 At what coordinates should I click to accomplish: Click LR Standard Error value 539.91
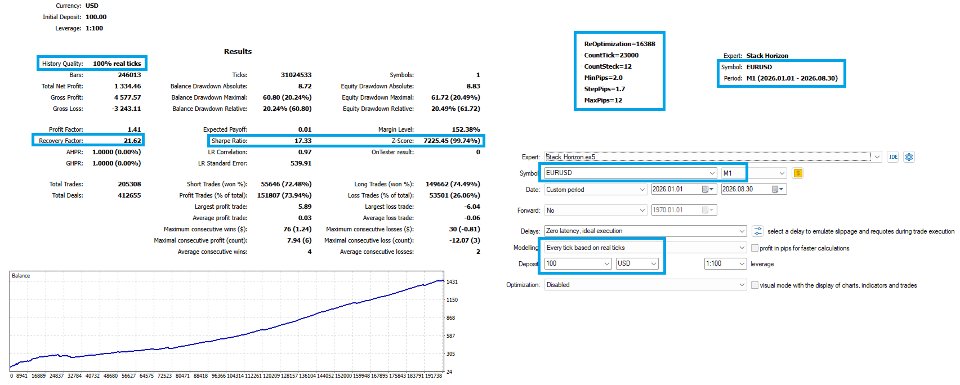click(300, 163)
